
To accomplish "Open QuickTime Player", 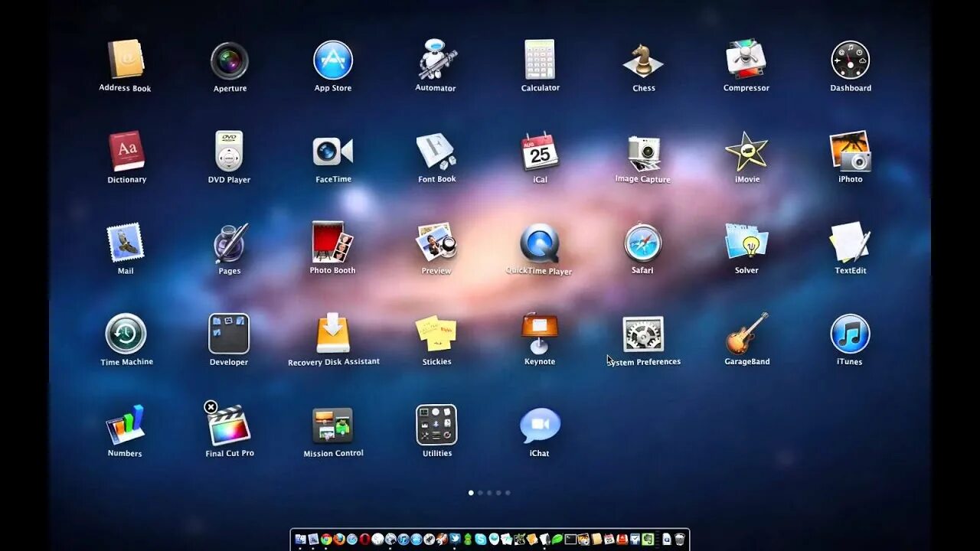I will pos(540,243).
